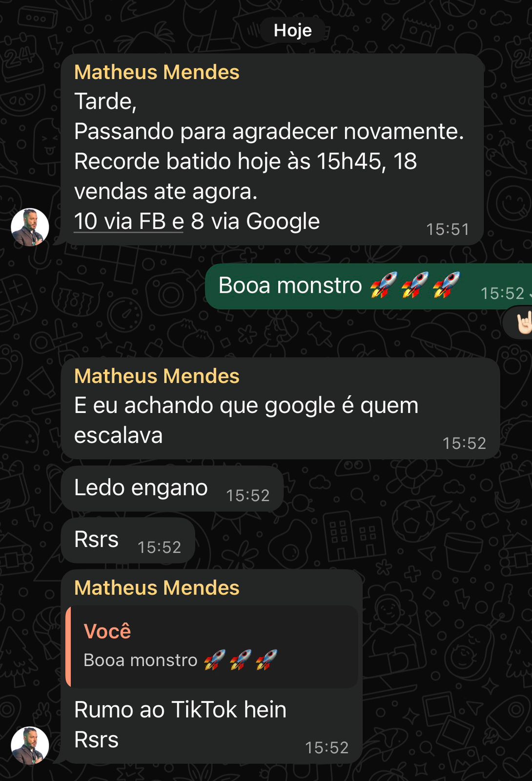Tap Matheus Mendes name above the Google message

tap(157, 376)
